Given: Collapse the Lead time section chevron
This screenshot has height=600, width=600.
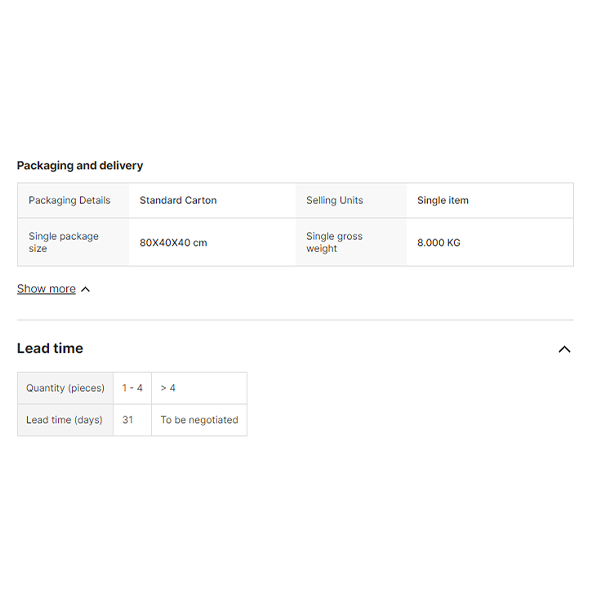Looking at the screenshot, I should coord(564,349).
